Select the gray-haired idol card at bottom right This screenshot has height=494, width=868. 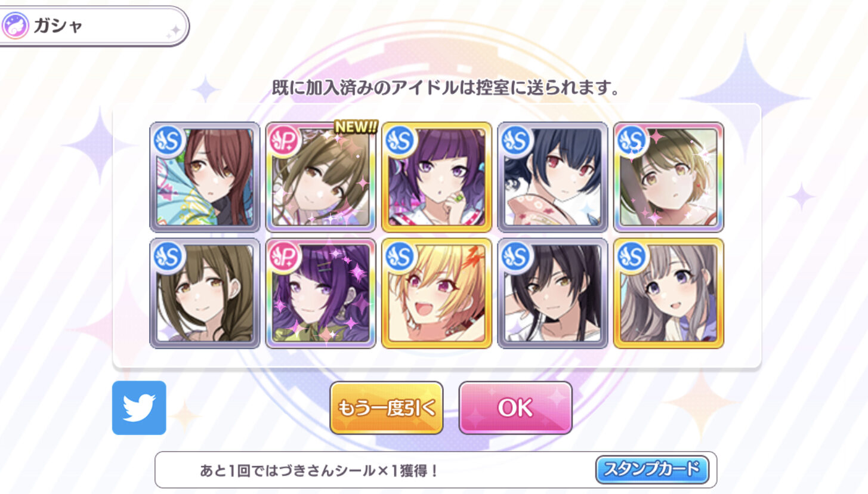pos(669,293)
